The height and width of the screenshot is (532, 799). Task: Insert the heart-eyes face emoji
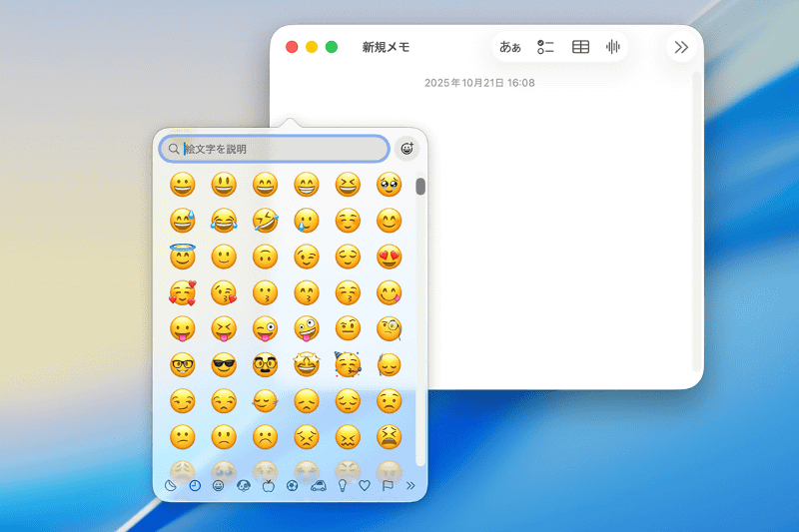coord(389,257)
